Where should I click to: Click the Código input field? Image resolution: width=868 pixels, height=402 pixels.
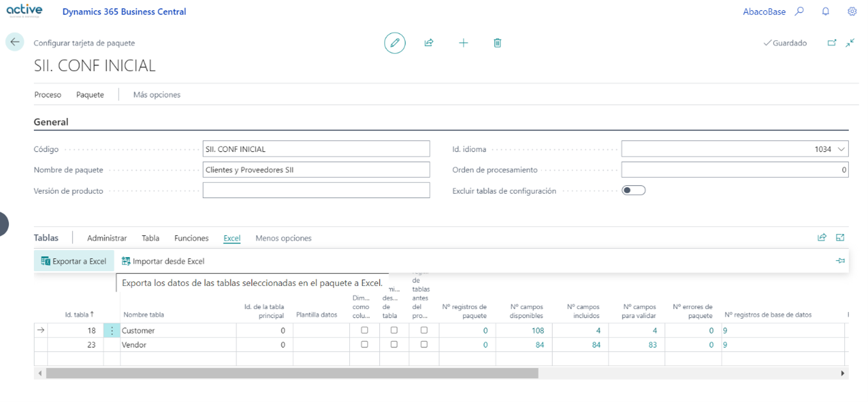click(x=316, y=149)
